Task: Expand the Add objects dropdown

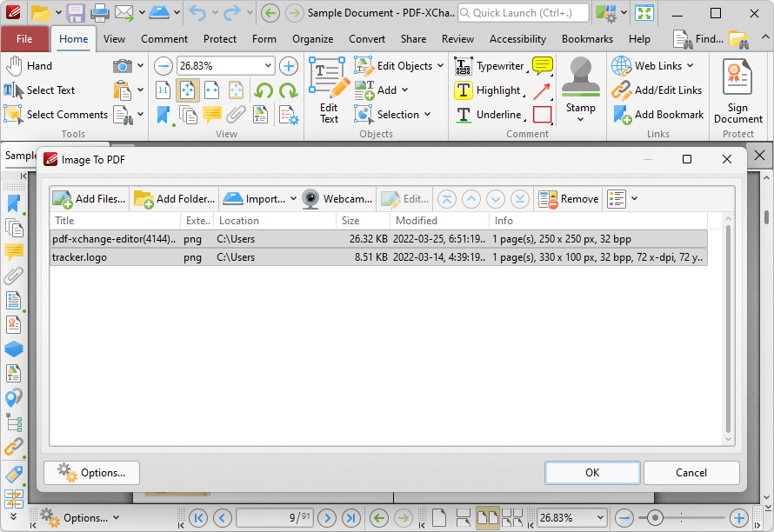Action: (404, 90)
